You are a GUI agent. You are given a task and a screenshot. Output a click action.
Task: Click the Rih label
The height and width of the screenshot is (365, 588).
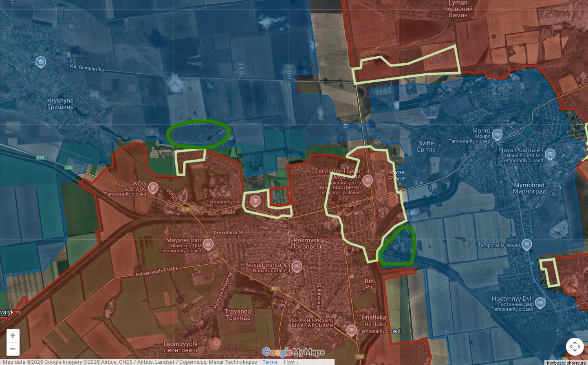(x=369, y=284)
